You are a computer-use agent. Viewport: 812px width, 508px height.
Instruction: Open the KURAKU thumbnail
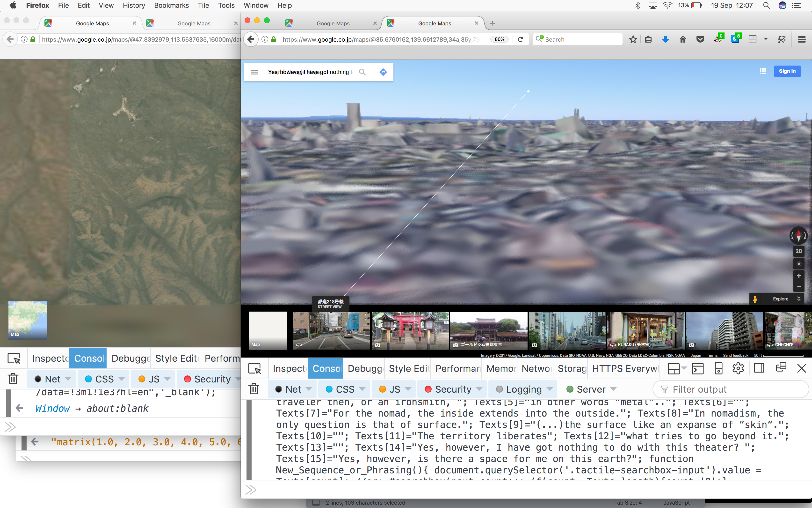646,331
